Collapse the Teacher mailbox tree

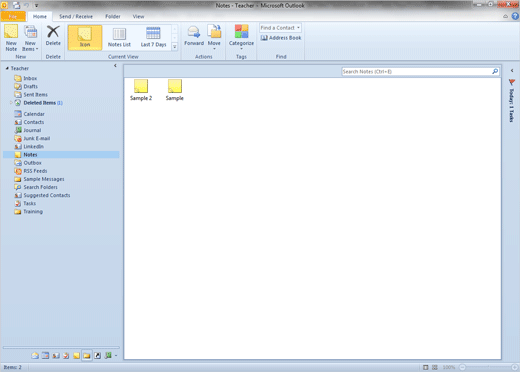[7, 68]
